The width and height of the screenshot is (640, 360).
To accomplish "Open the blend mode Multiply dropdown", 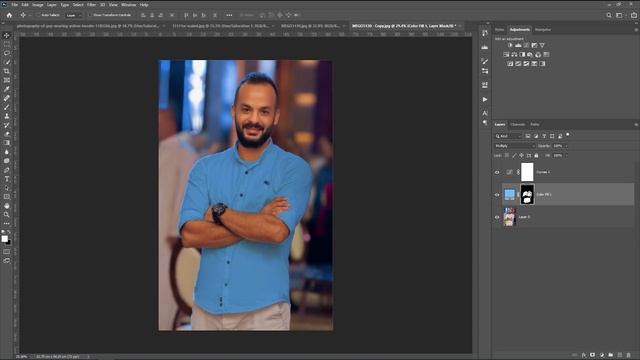I will 515,146.
